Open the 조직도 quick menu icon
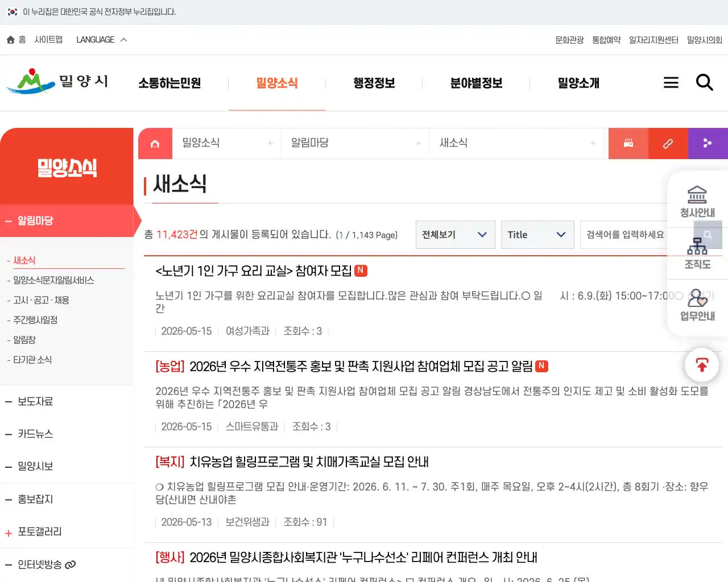The height and width of the screenshot is (582, 728). pos(697,253)
